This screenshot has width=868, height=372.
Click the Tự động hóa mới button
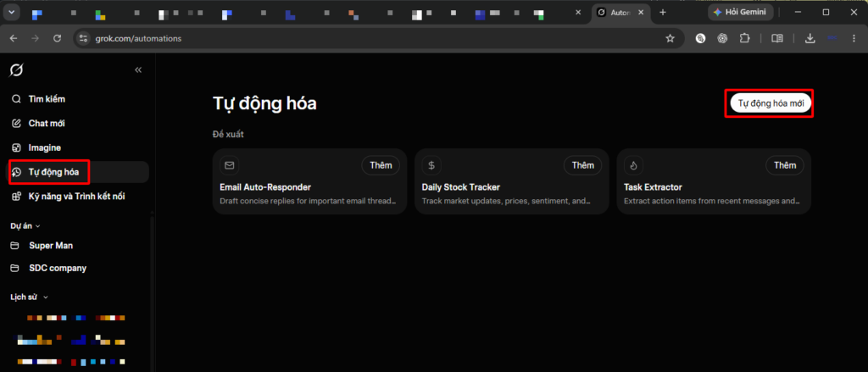tap(771, 103)
